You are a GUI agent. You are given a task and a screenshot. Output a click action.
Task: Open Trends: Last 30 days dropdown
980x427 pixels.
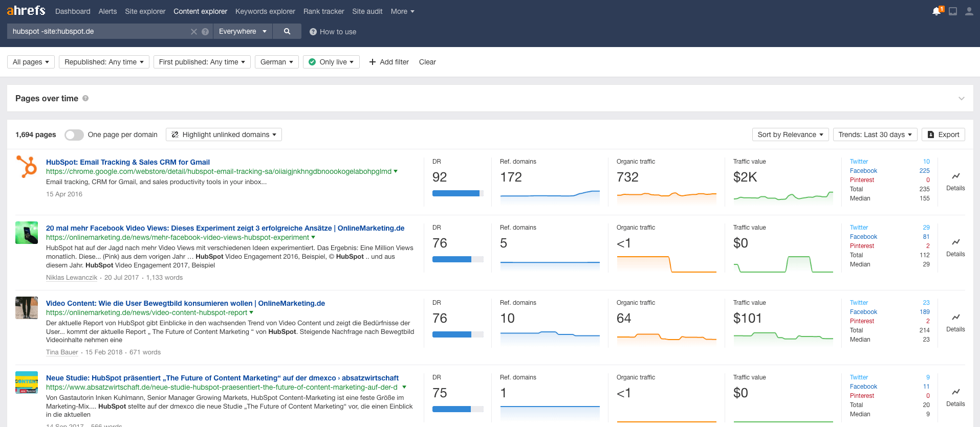(875, 134)
